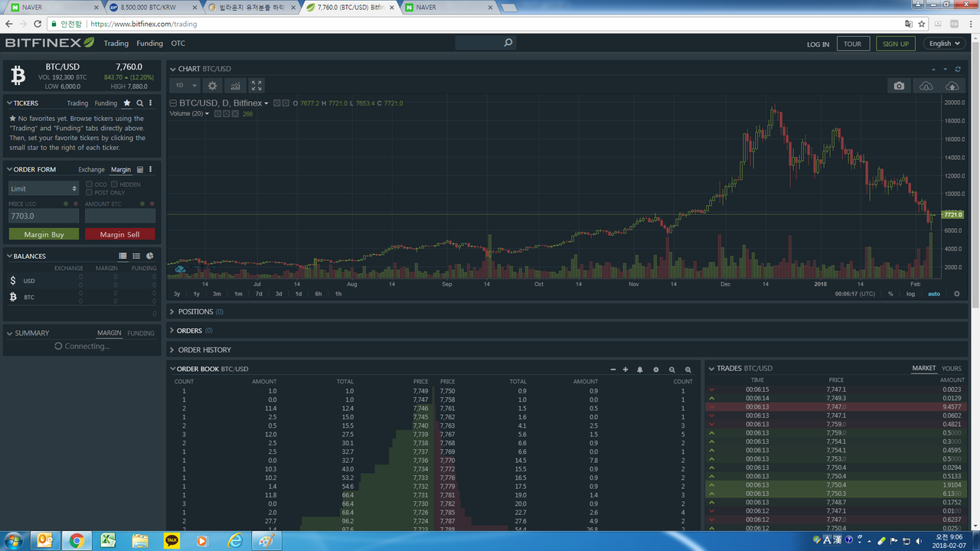Open the order form calculator
980x551 pixels.
point(140,169)
